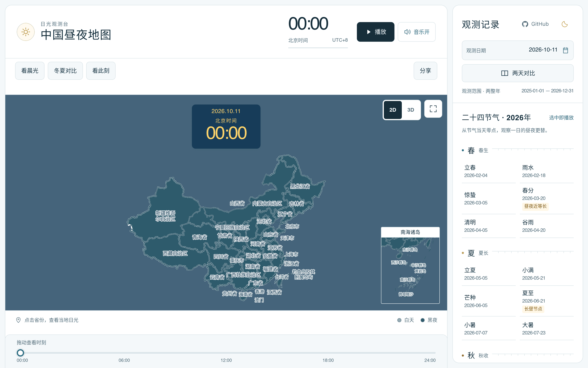Select 惊蛰 solar term 2026-03-05
Image resolution: width=588 pixels, height=368 pixels.
click(489, 199)
